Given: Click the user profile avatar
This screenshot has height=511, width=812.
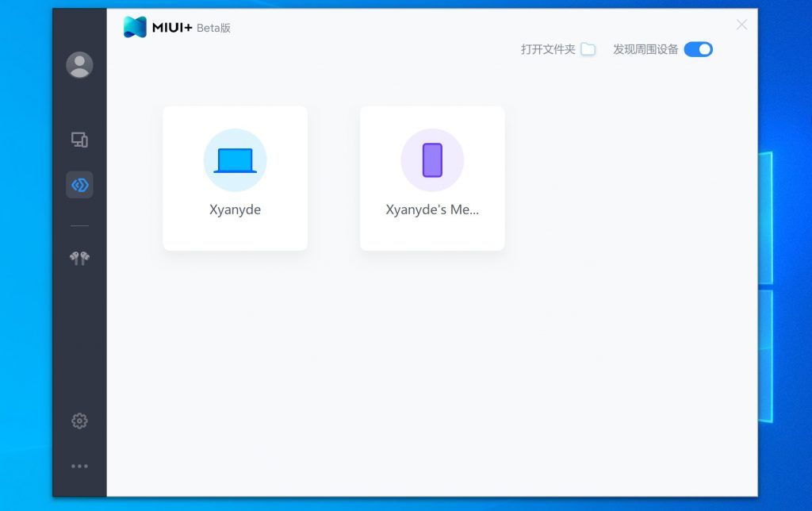Looking at the screenshot, I should (x=79, y=64).
